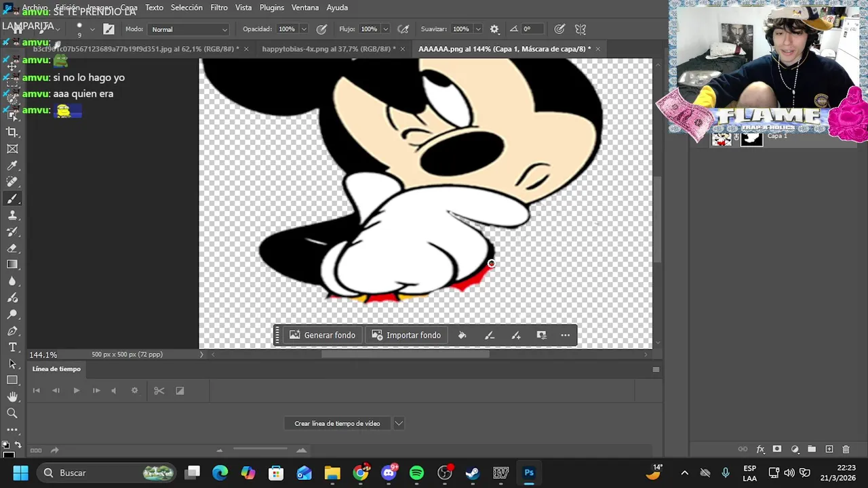The height and width of the screenshot is (488, 868).
Task: Expand the Suavizar percentage dropdown
Action: (x=477, y=29)
